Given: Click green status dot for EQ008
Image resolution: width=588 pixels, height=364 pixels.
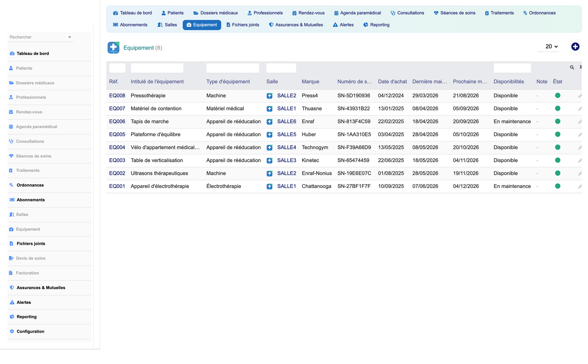Looking at the screenshot, I should (557, 96).
